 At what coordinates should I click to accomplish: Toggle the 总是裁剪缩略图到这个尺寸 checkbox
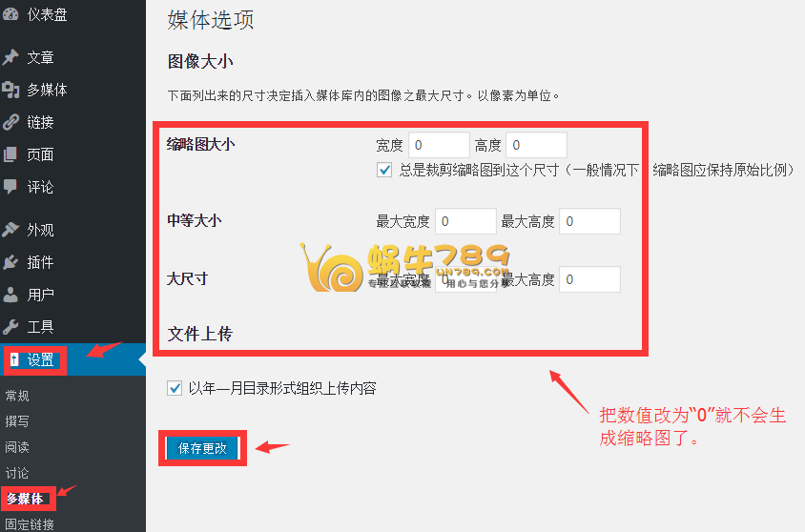click(384, 170)
